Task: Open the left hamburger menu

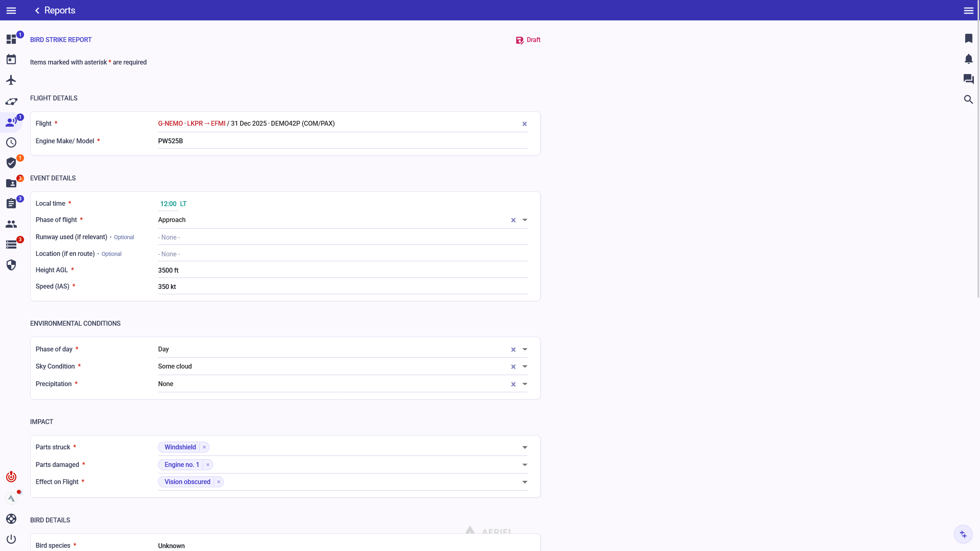Action: [11, 11]
